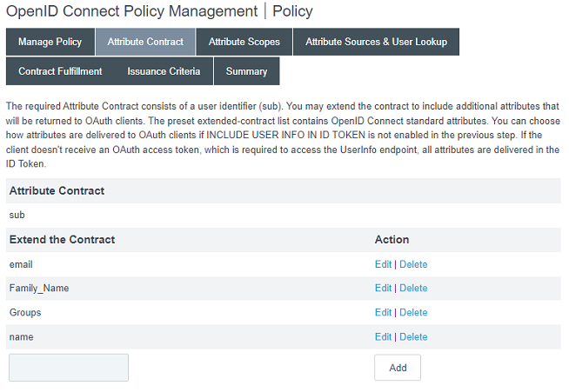569x392 pixels.
Task: Select the 'sub' attribute text
Action: pyautogui.click(x=17, y=215)
